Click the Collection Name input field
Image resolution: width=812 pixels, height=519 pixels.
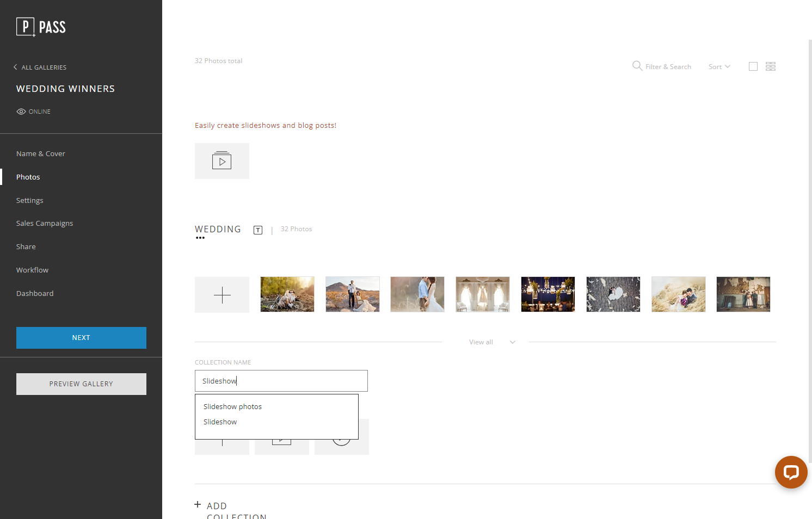[x=281, y=381]
